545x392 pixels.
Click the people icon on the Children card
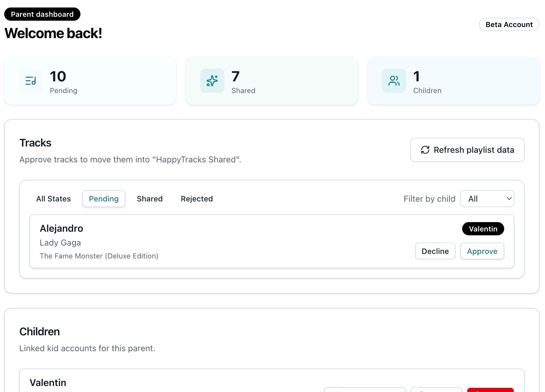(394, 81)
